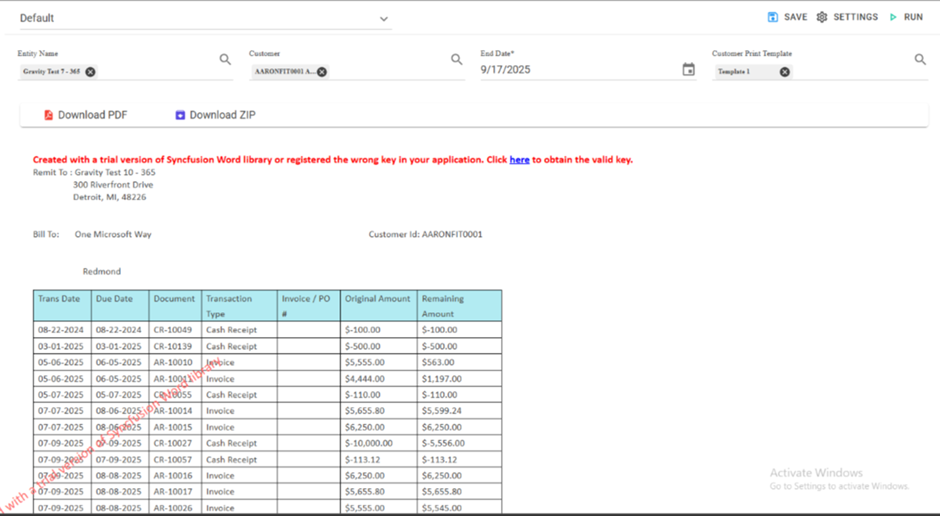Image resolution: width=940 pixels, height=516 pixels.
Task: Select document cell CR-10049
Action: [x=173, y=329]
